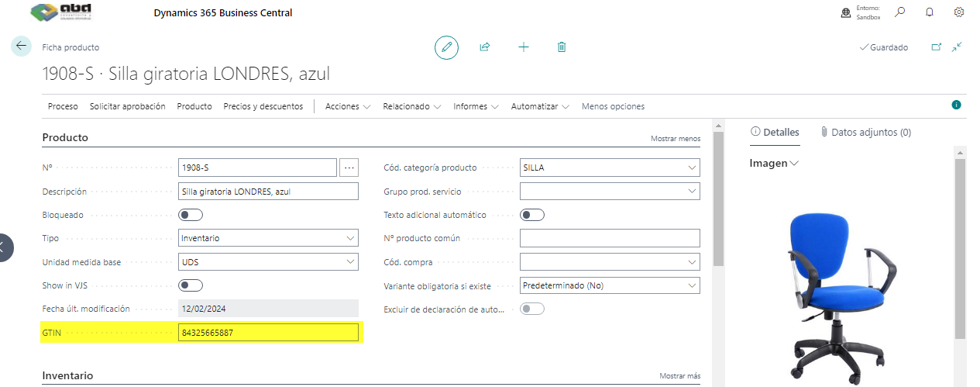Open Precios y descuentos menu
The image size is (980, 387).
tap(263, 106)
